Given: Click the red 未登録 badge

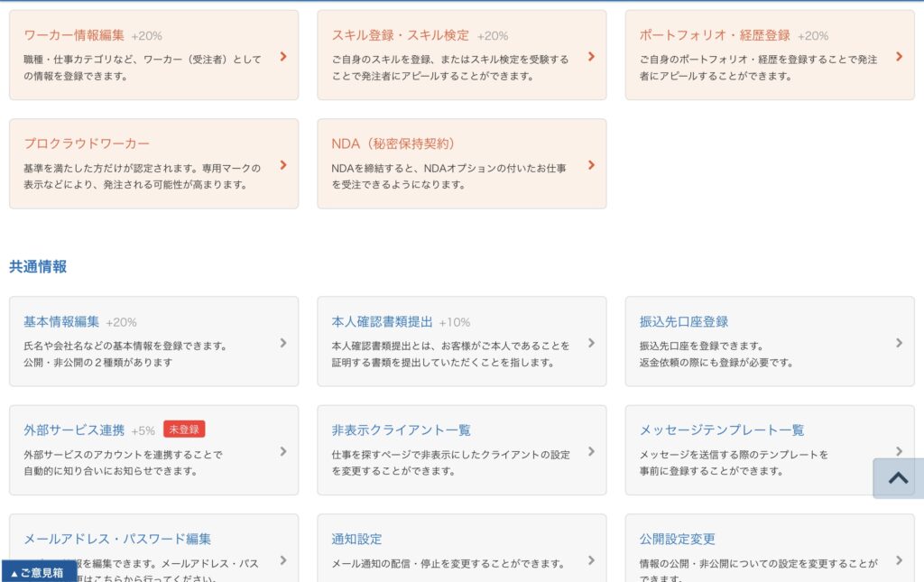Looking at the screenshot, I should point(184,430).
